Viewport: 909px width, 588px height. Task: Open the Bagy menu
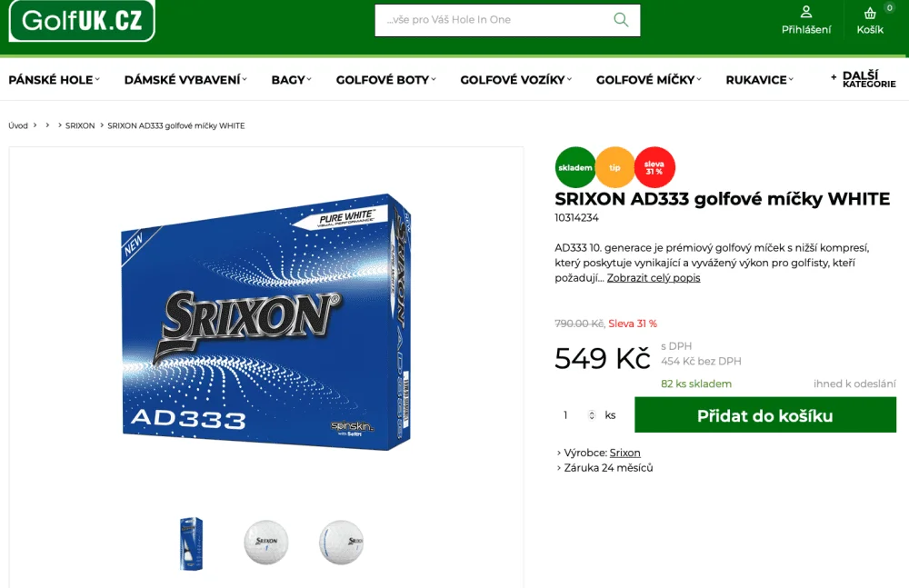pyautogui.click(x=291, y=79)
